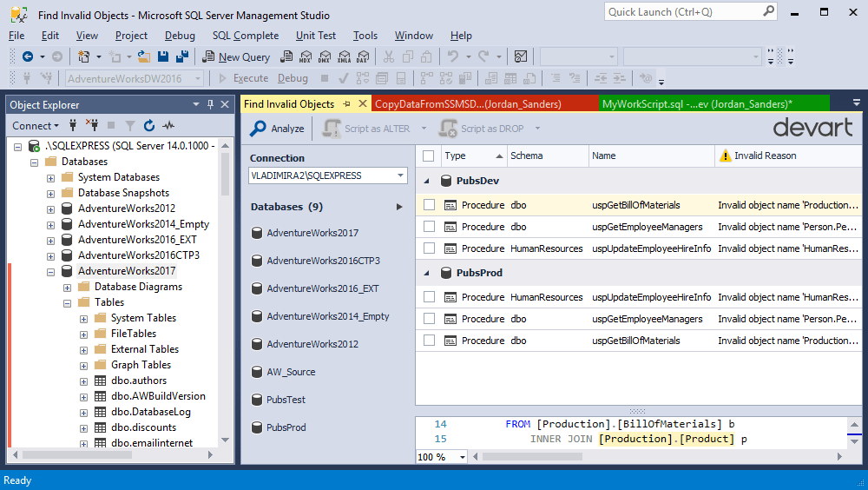
Task: Open the AdventureWorksDW2016 database dropdown
Action: (198, 79)
